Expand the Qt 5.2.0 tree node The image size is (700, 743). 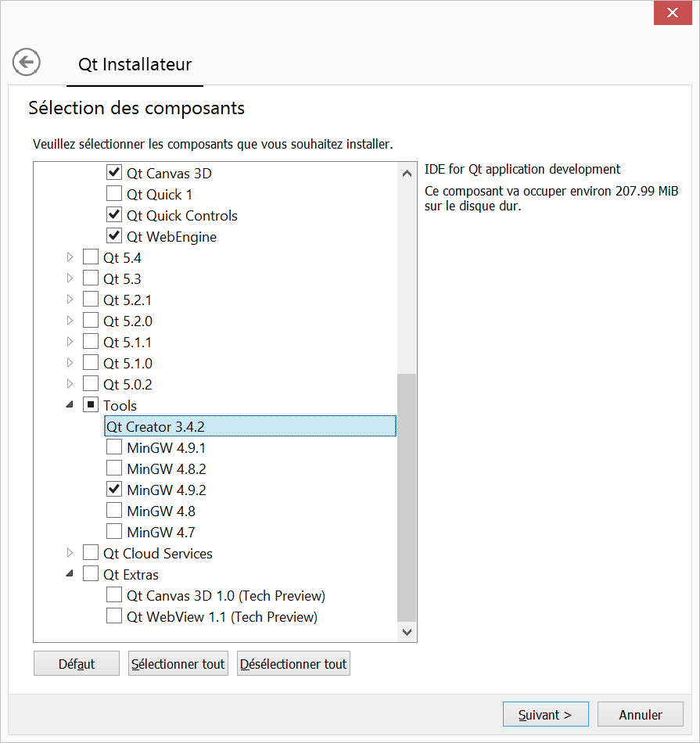[x=70, y=321]
